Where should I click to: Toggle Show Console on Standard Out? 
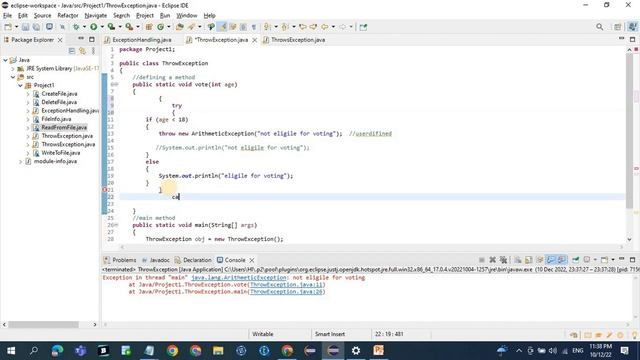551,260
